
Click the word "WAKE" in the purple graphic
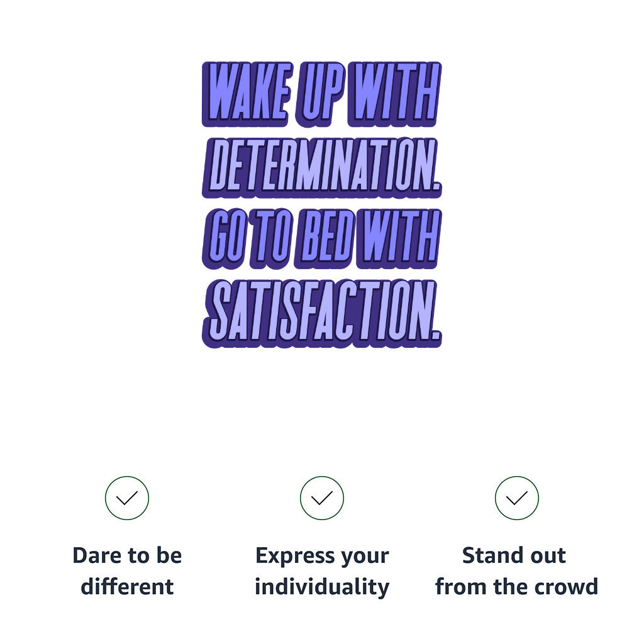(x=248, y=93)
